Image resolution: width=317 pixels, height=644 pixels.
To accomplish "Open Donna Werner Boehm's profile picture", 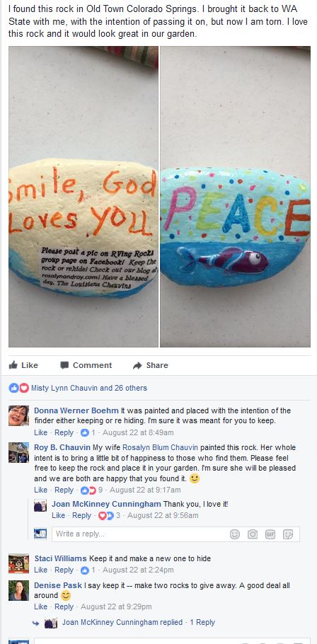I will [19, 415].
